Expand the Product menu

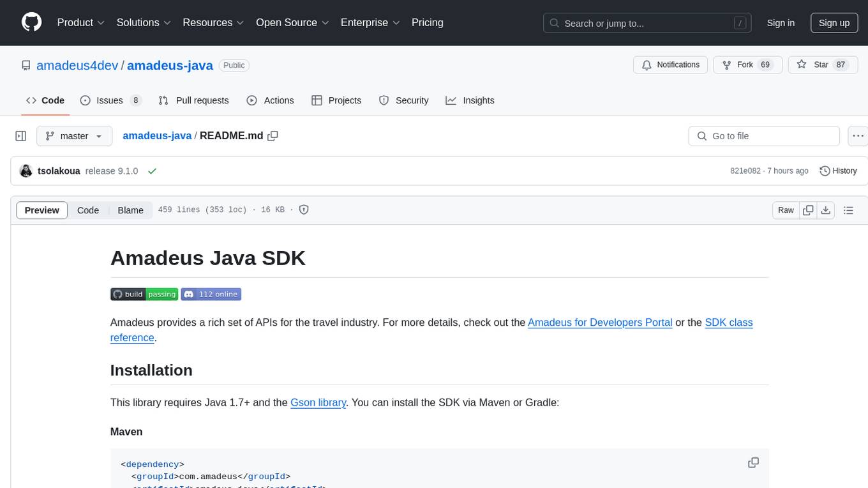click(x=81, y=22)
